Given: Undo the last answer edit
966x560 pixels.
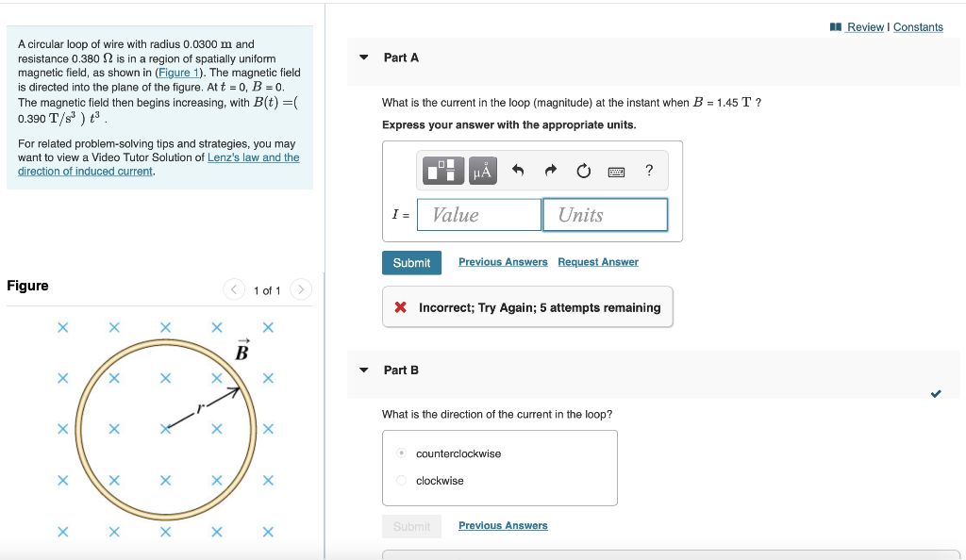Looking at the screenshot, I should pyautogui.click(x=517, y=171).
